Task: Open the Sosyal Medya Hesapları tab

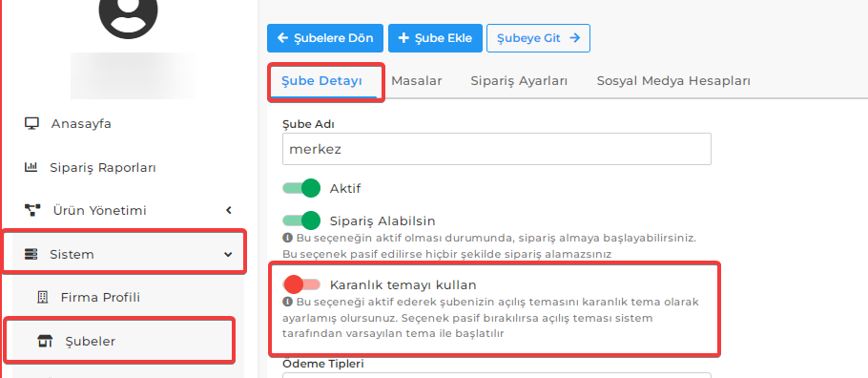Action: point(673,81)
